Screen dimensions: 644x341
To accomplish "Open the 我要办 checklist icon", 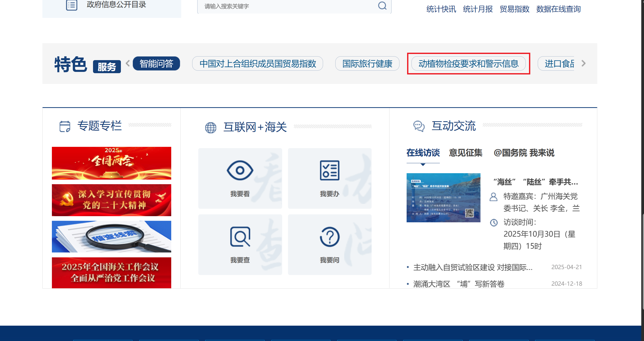I will 329,170.
